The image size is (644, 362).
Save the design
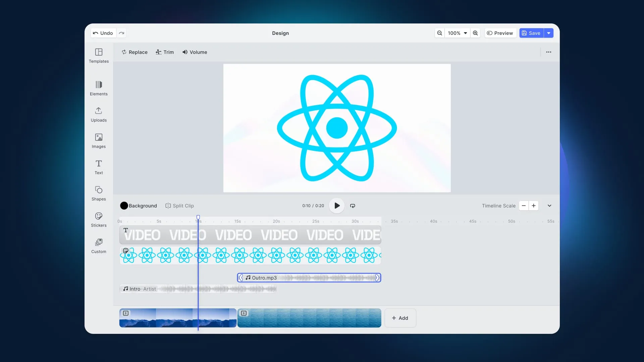[x=531, y=33]
